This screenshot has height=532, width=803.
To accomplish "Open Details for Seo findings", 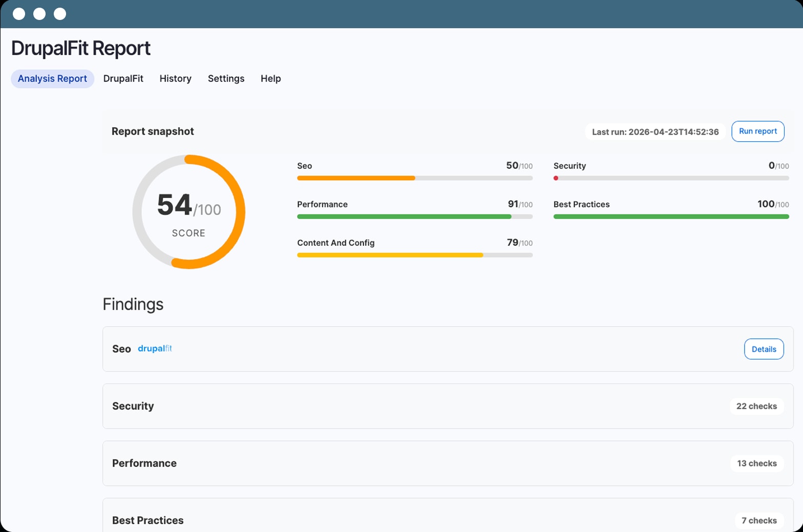I will pyautogui.click(x=764, y=349).
